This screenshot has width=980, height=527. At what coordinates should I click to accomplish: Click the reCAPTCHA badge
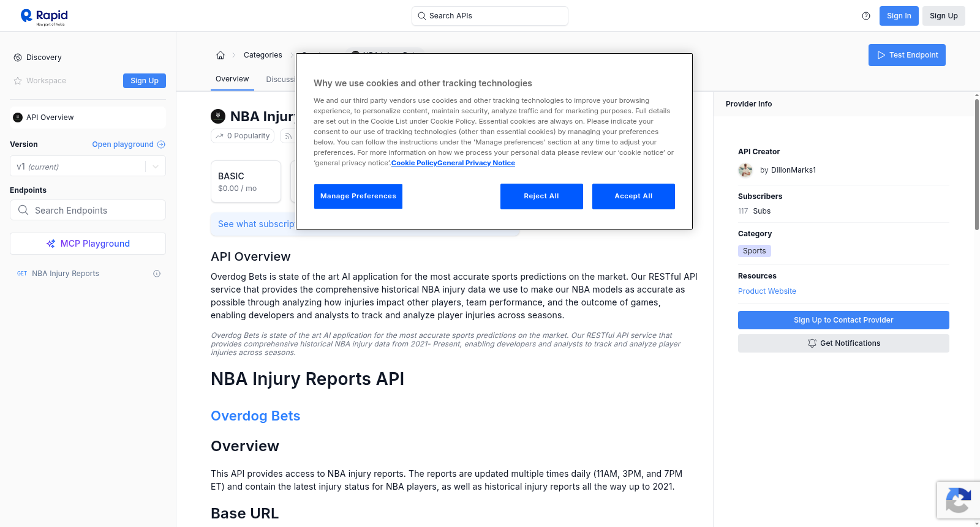click(x=959, y=500)
